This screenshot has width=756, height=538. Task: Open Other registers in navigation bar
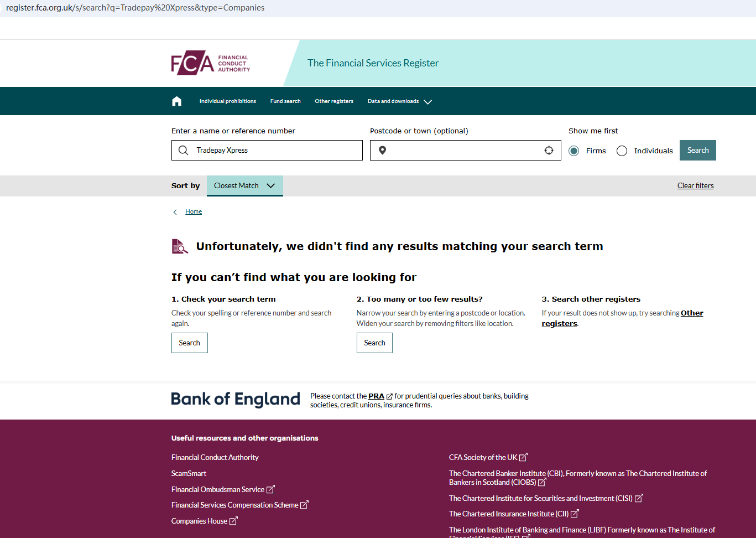pyautogui.click(x=334, y=101)
